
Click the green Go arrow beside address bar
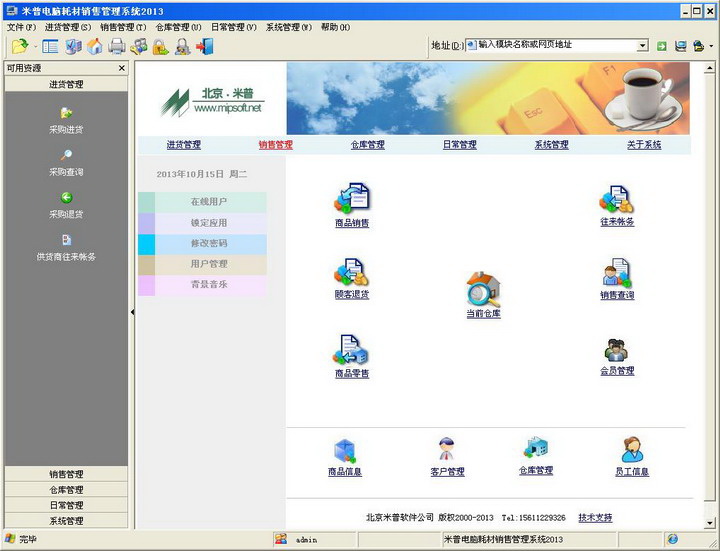click(662, 46)
